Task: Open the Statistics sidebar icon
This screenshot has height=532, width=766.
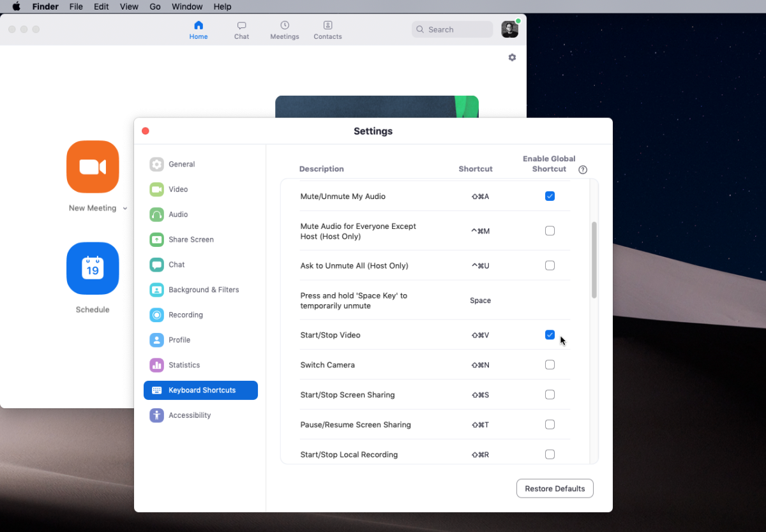Action: [156, 365]
